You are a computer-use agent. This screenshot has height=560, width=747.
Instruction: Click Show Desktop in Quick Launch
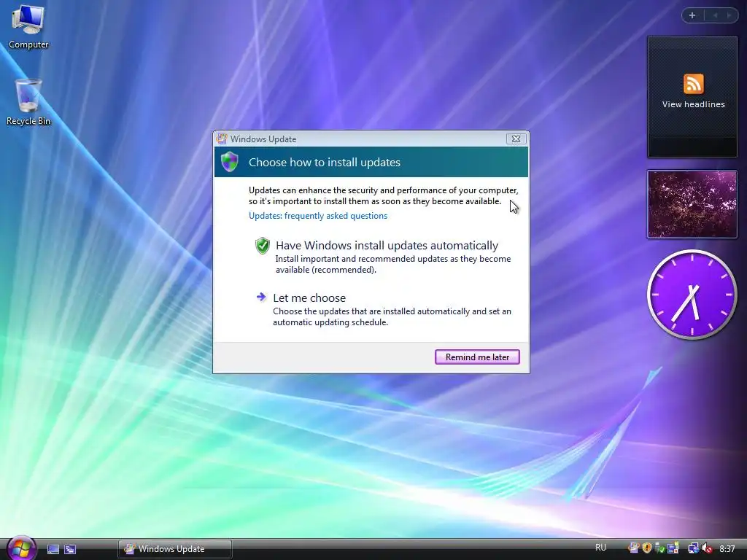tap(53, 549)
